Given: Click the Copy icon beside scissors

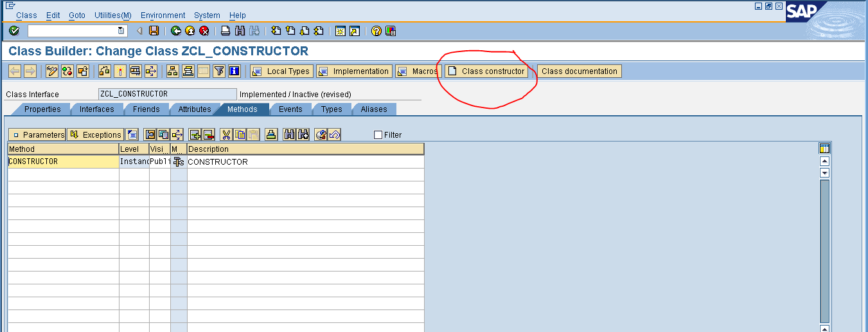Looking at the screenshot, I should tap(240, 134).
